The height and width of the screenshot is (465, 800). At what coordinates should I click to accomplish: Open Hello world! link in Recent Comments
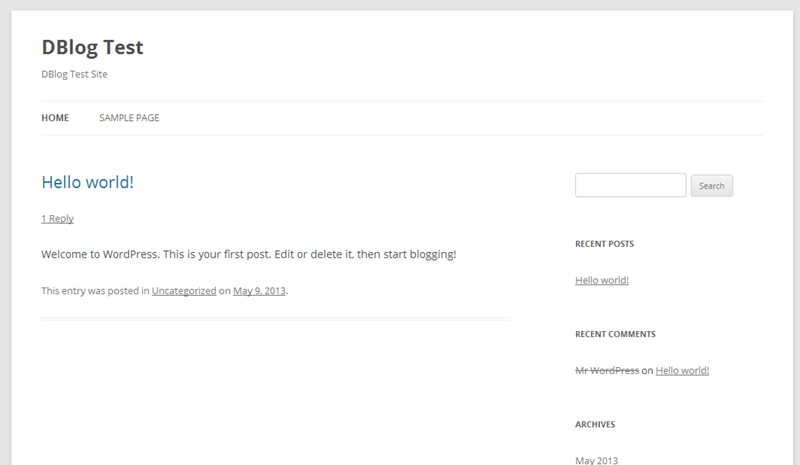pos(682,371)
